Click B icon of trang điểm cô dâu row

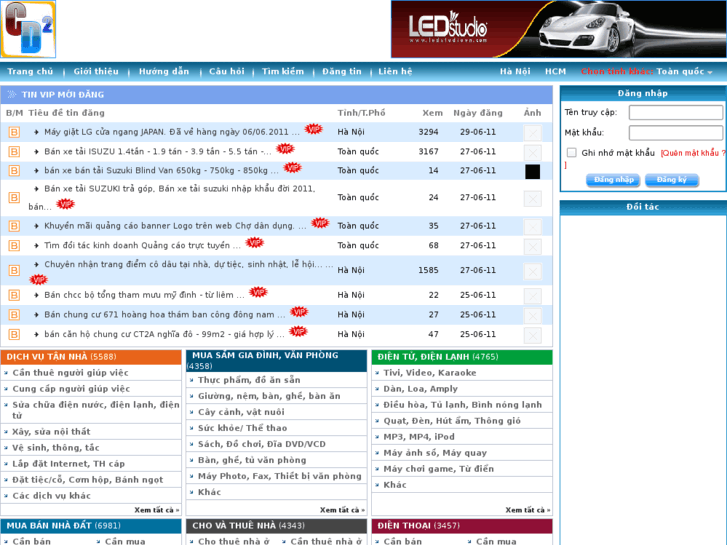coord(14,270)
